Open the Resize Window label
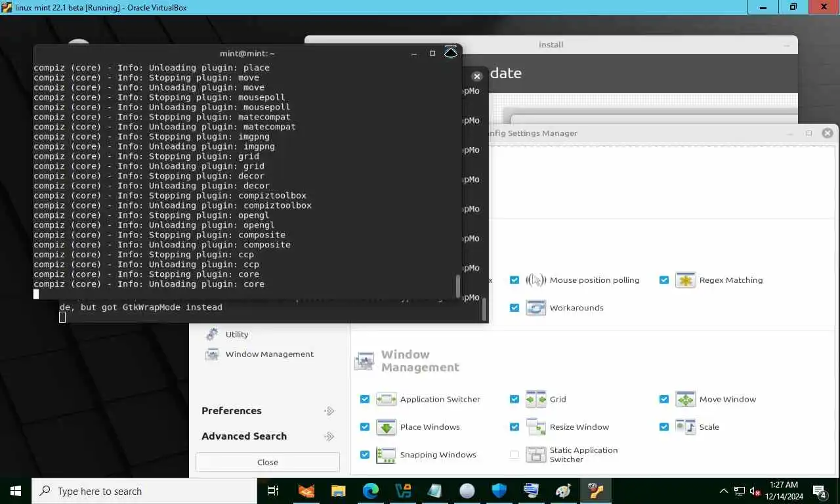The height and width of the screenshot is (504, 840). [x=579, y=427]
